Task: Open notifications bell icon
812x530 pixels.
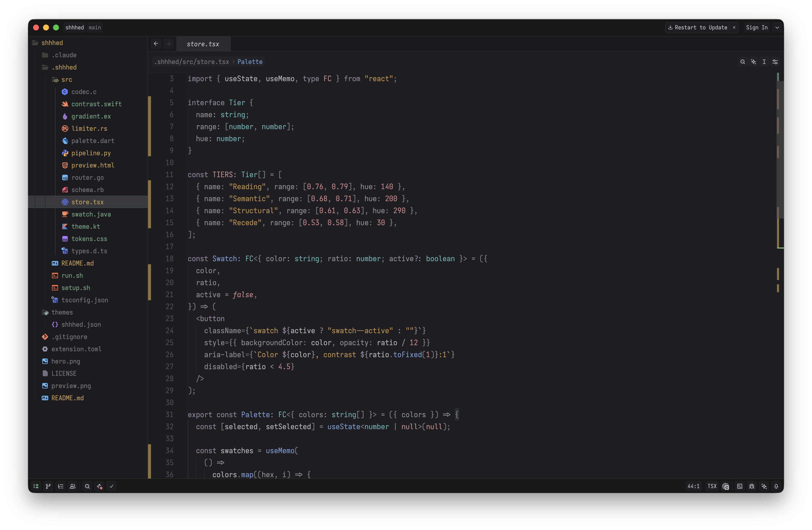Action: pos(776,486)
